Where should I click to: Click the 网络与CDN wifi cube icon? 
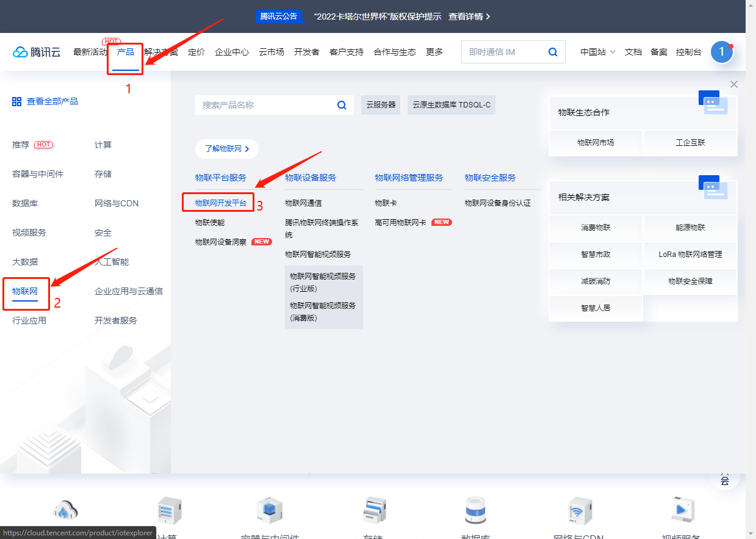pyautogui.click(x=580, y=510)
